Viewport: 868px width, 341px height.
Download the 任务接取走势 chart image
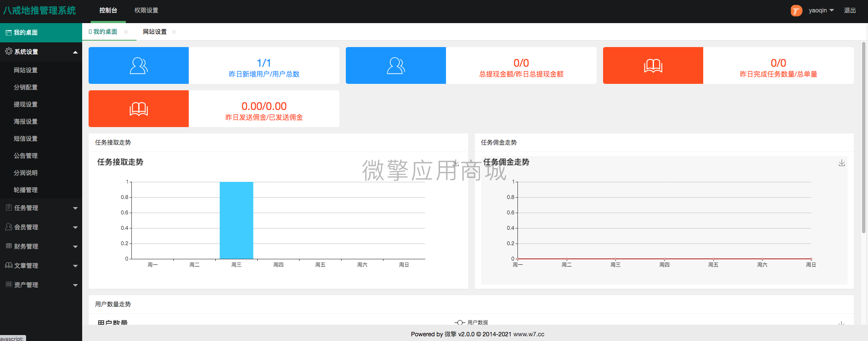(456, 163)
